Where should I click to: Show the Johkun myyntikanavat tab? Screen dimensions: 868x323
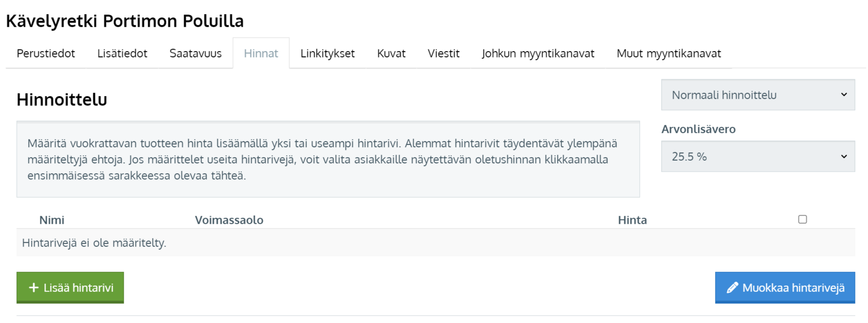click(538, 53)
